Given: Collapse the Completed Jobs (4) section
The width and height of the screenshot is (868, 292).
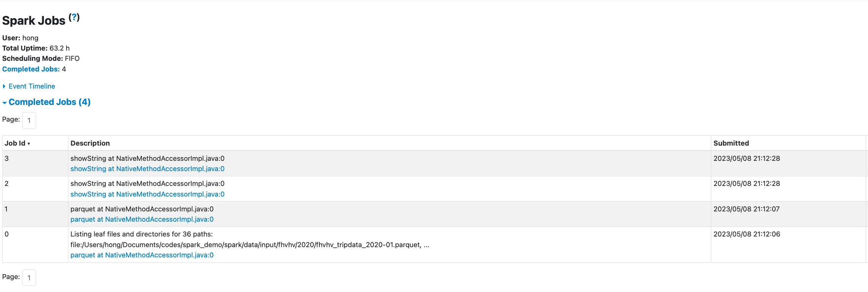Looking at the screenshot, I should (49, 102).
